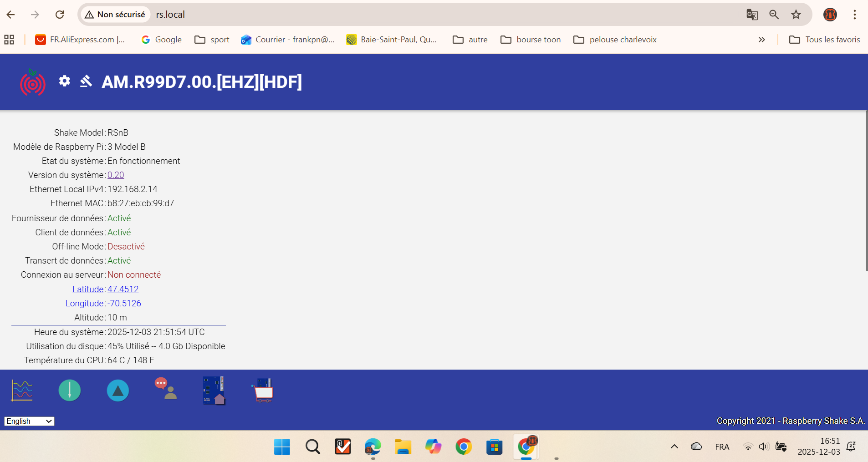The height and width of the screenshot is (462, 868).
Task: Click the Longitude label link
Action: (x=84, y=303)
